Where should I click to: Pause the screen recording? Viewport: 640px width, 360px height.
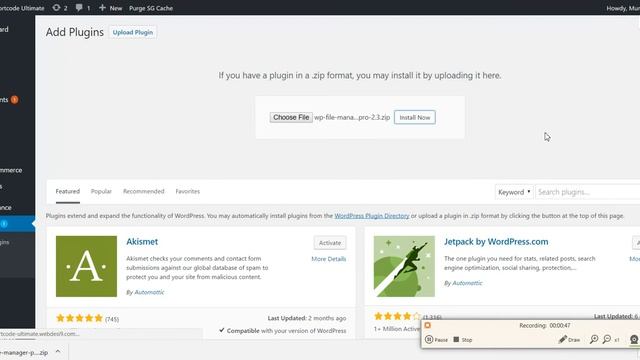436,340
